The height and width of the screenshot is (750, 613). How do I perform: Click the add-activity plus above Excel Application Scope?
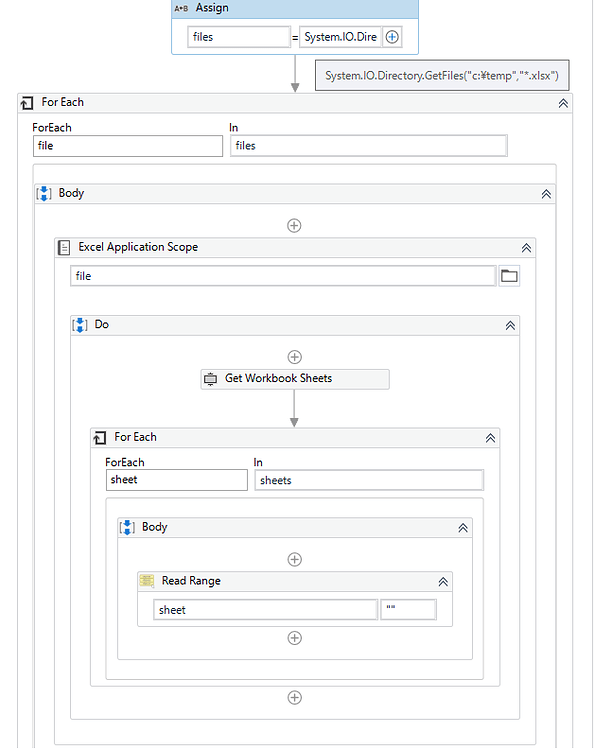[x=294, y=225]
